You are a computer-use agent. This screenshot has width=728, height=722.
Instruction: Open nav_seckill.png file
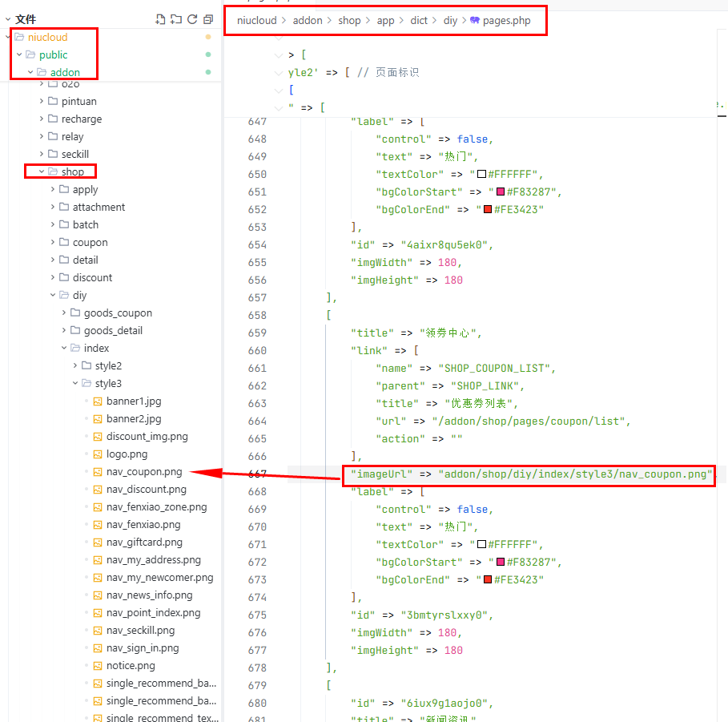click(x=140, y=631)
